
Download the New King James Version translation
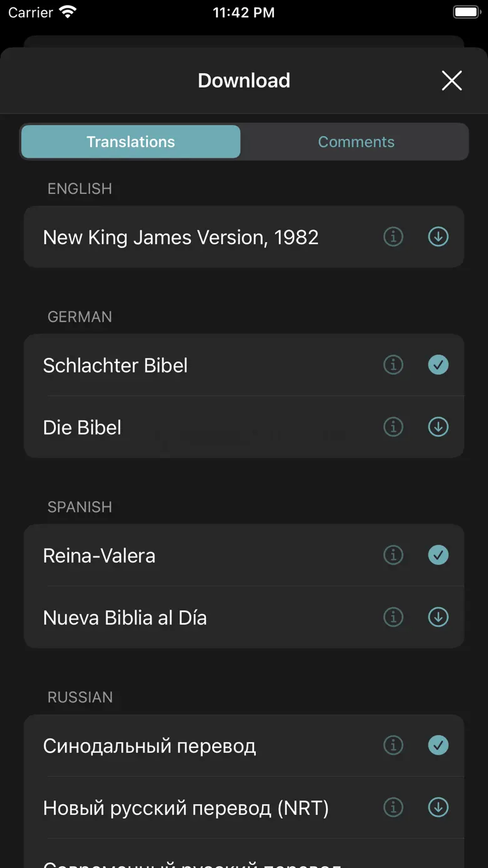[x=438, y=237]
